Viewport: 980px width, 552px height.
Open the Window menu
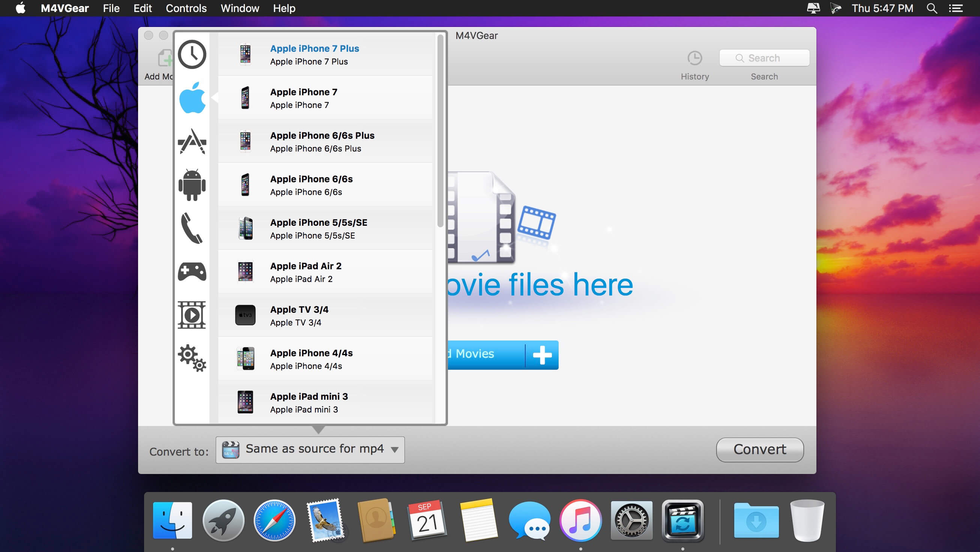(240, 8)
